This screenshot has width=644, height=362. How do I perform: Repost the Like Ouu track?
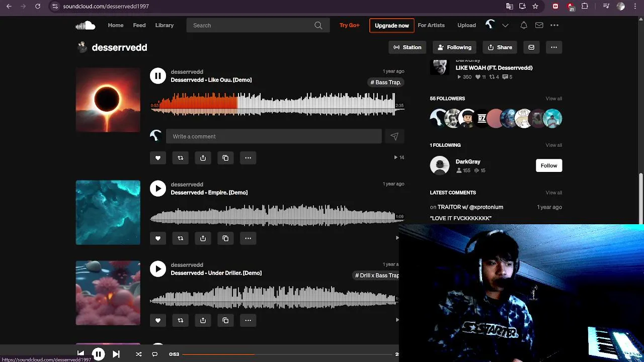tap(181, 158)
